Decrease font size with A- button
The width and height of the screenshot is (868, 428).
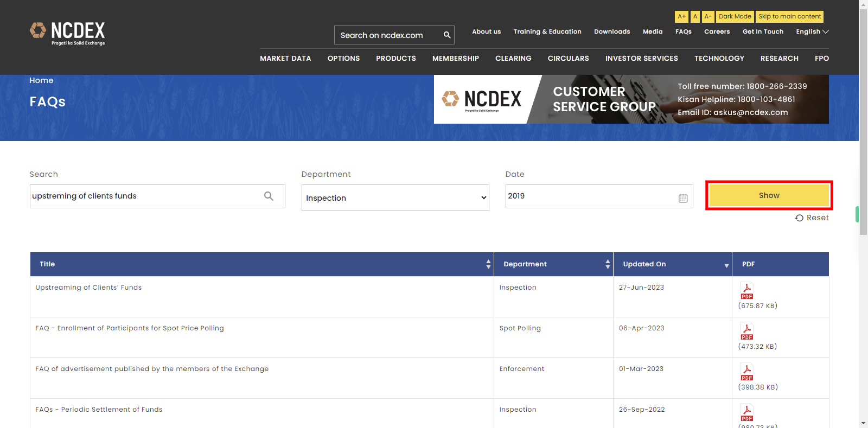click(x=708, y=17)
